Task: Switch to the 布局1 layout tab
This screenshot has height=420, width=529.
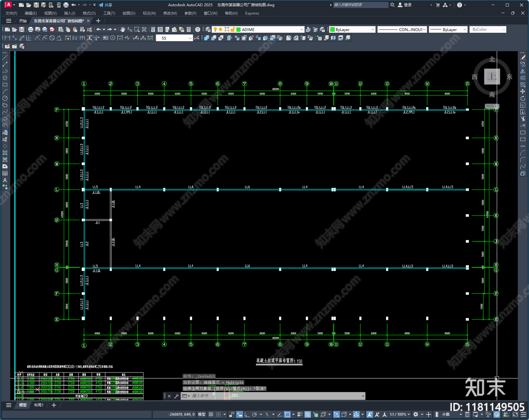Action: click(39, 405)
